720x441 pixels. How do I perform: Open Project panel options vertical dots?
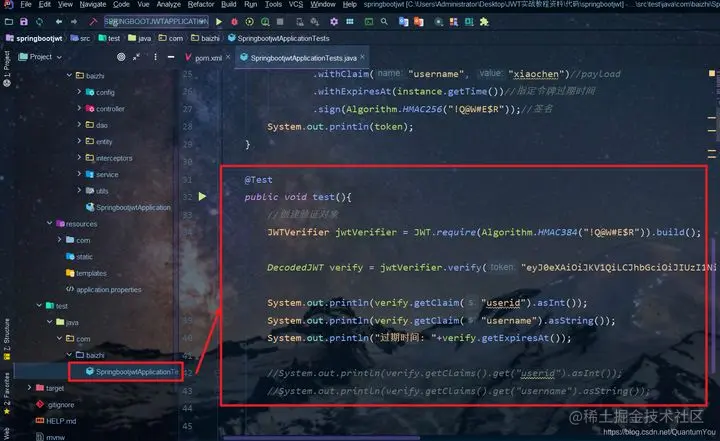click(155, 57)
